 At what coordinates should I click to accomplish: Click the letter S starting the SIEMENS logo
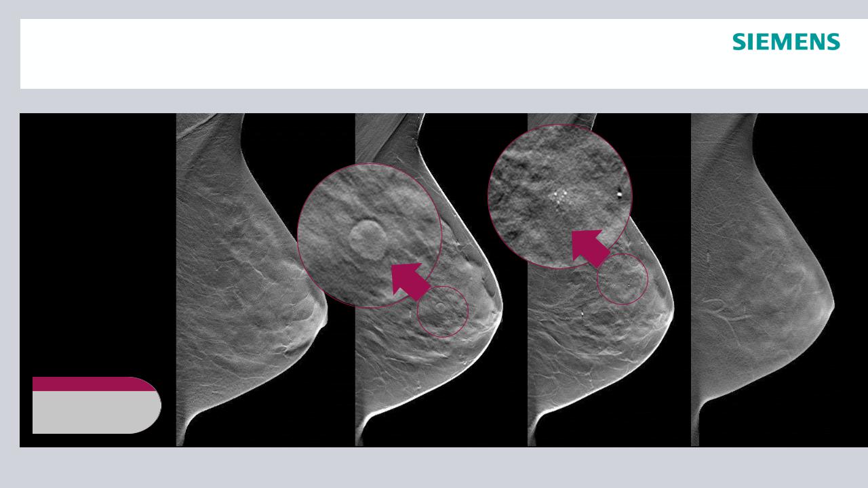pyautogui.click(x=739, y=42)
